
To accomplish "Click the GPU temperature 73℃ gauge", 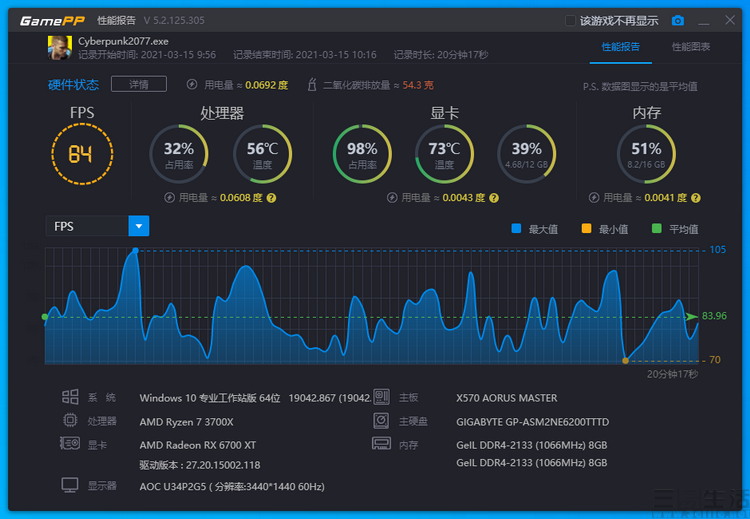I will [x=444, y=154].
